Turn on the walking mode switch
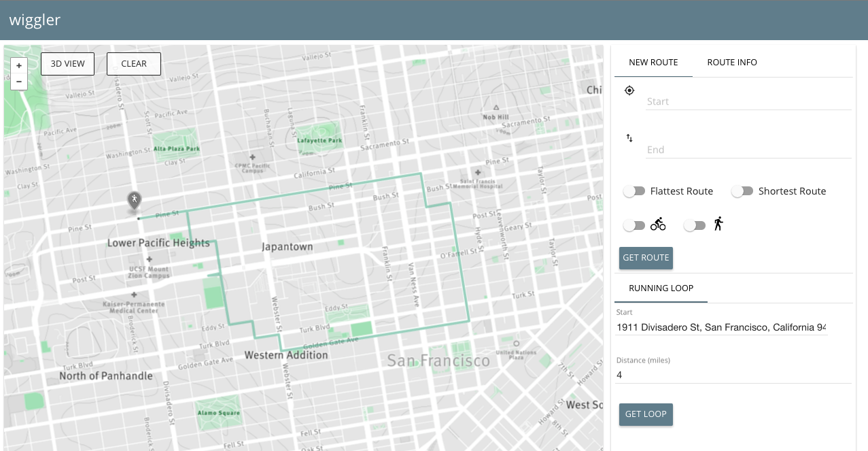 [695, 225]
